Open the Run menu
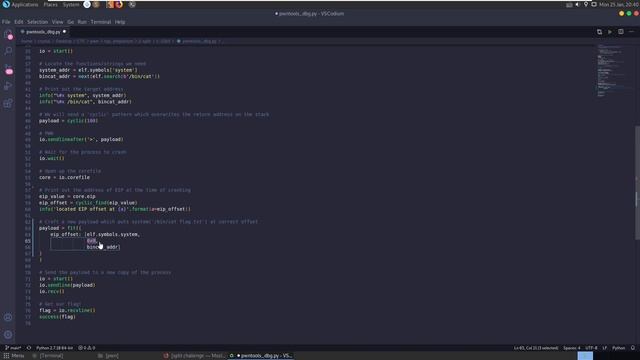 click(x=82, y=22)
